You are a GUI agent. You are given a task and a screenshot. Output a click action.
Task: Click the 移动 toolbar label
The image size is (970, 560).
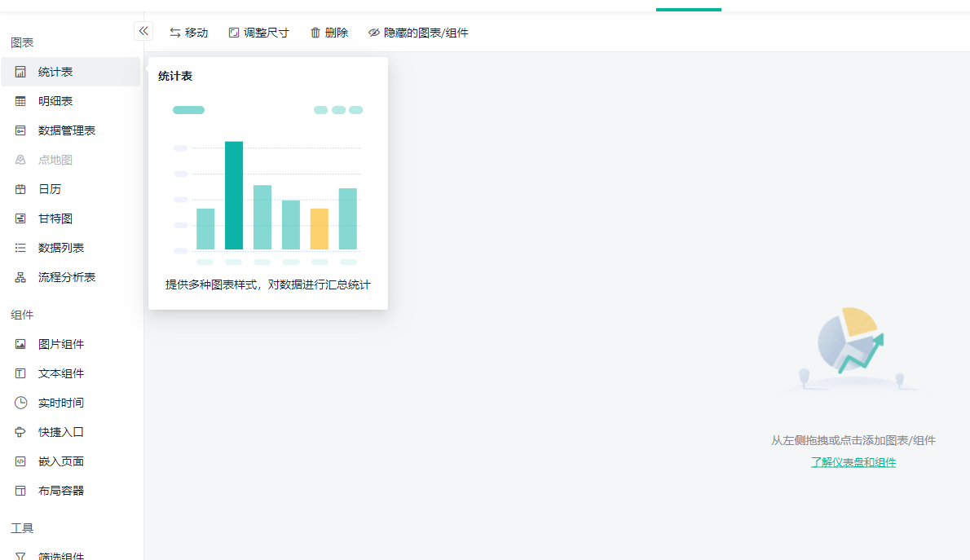(x=196, y=33)
